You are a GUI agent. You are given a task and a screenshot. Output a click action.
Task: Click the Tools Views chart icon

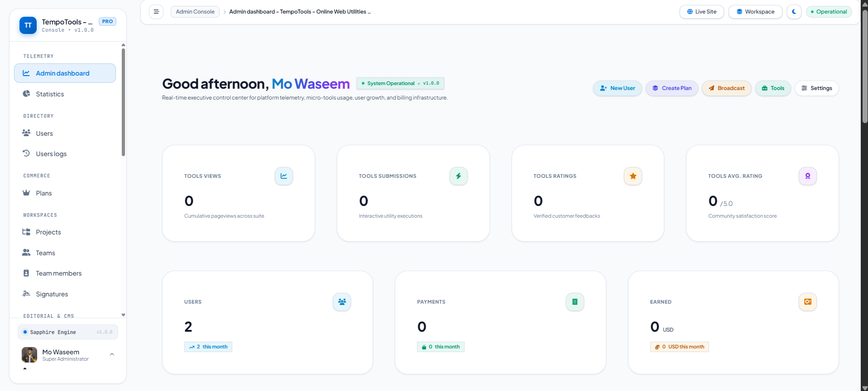284,176
